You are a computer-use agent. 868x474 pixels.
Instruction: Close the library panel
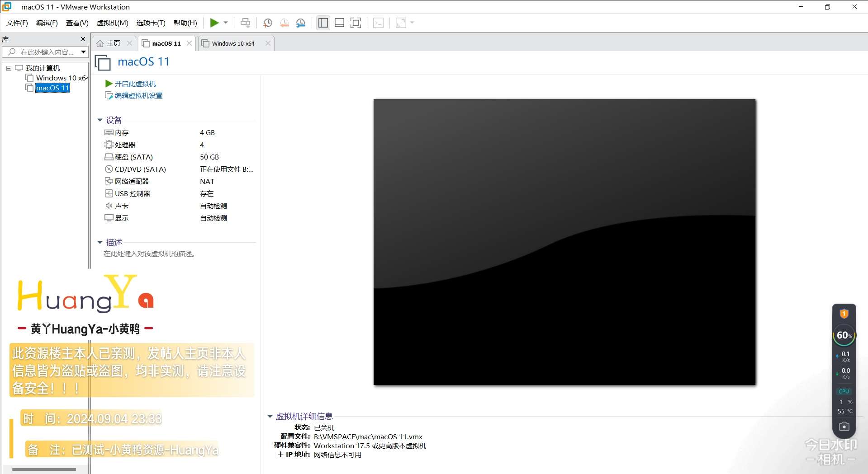click(83, 39)
